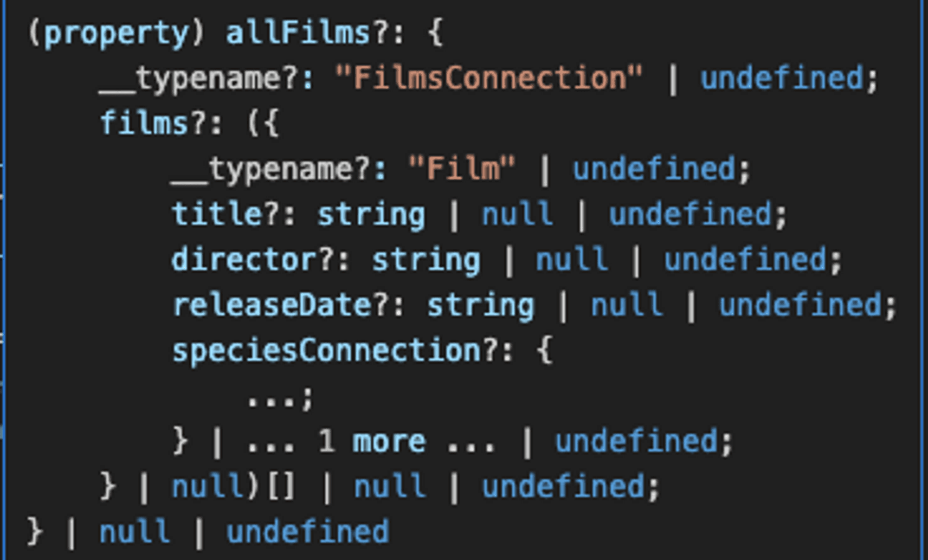Image resolution: width=928 pixels, height=560 pixels.
Task: Click the allFilms property name
Action: coord(298,33)
